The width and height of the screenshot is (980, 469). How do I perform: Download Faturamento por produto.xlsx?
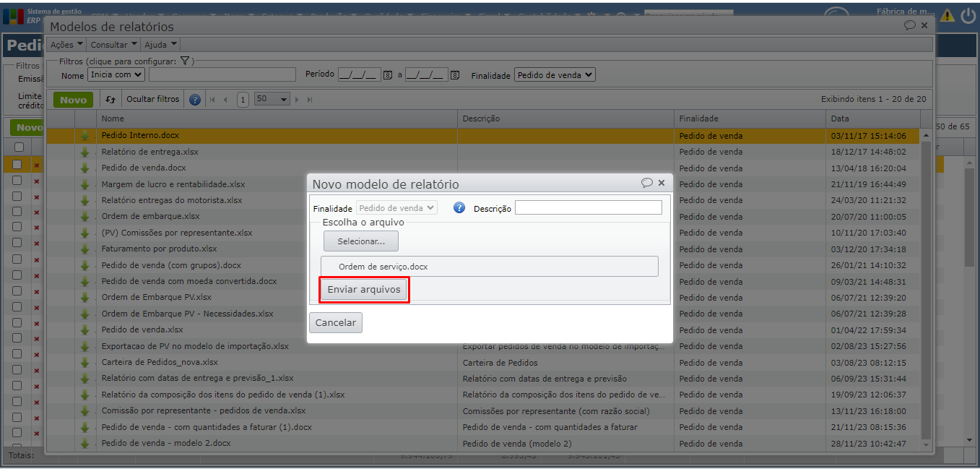[x=84, y=249]
